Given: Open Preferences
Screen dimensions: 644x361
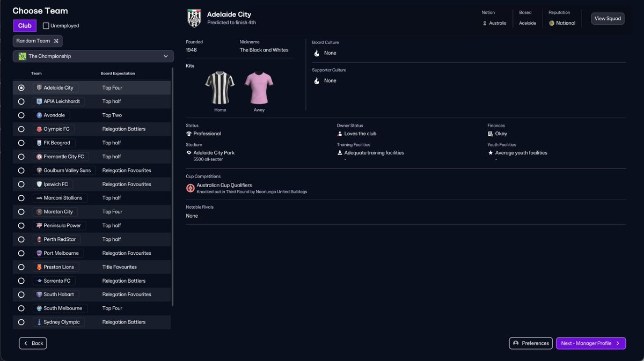Looking at the screenshot, I should (531, 343).
